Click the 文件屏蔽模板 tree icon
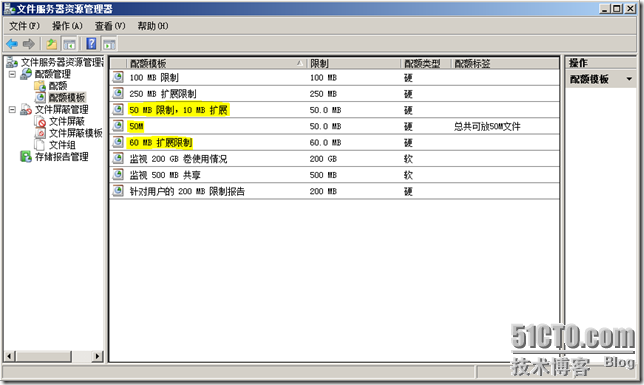644x385 pixels. (40, 133)
